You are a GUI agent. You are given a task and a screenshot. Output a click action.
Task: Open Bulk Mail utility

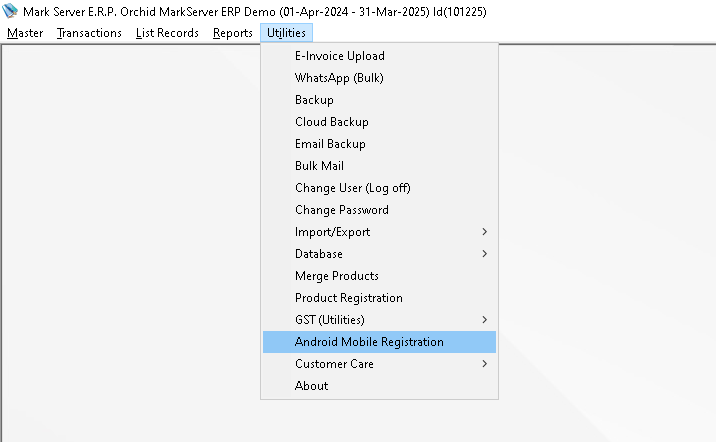tap(379, 166)
